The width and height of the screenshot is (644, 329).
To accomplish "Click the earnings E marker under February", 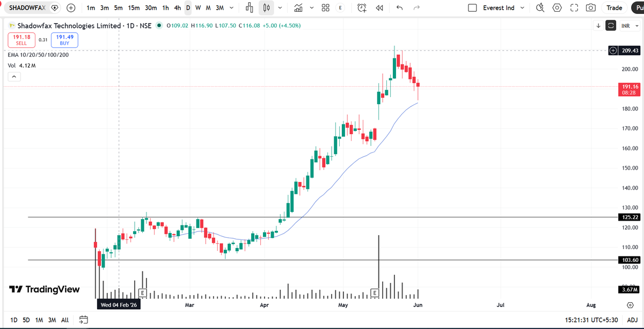I will pos(142,293).
